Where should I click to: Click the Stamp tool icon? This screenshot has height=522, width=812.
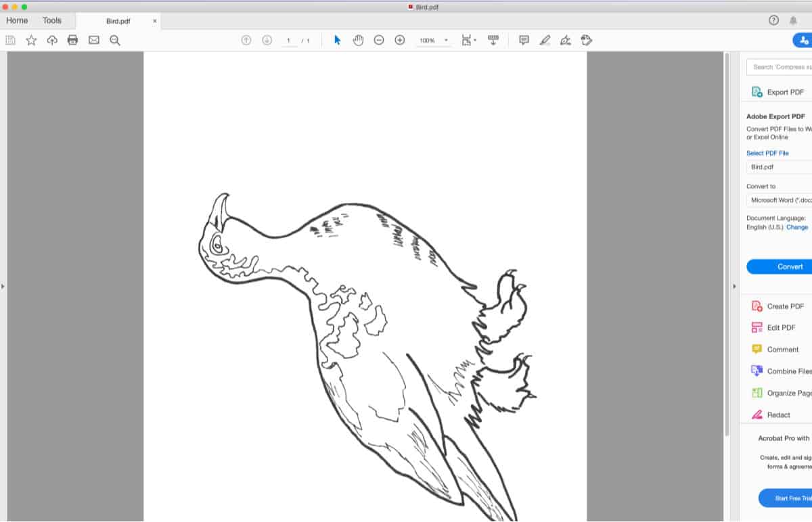pos(587,41)
